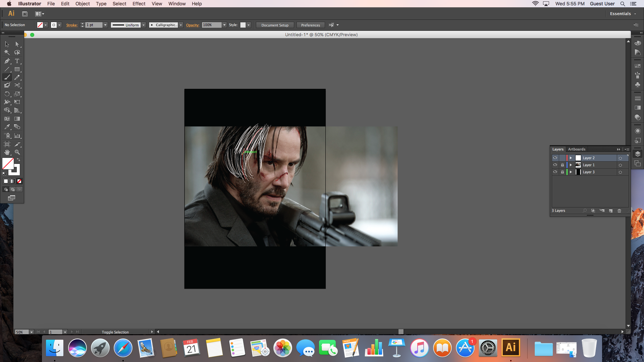Open the Eyedropper tool
This screenshot has width=644, height=362.
click(x=7, y=127)
